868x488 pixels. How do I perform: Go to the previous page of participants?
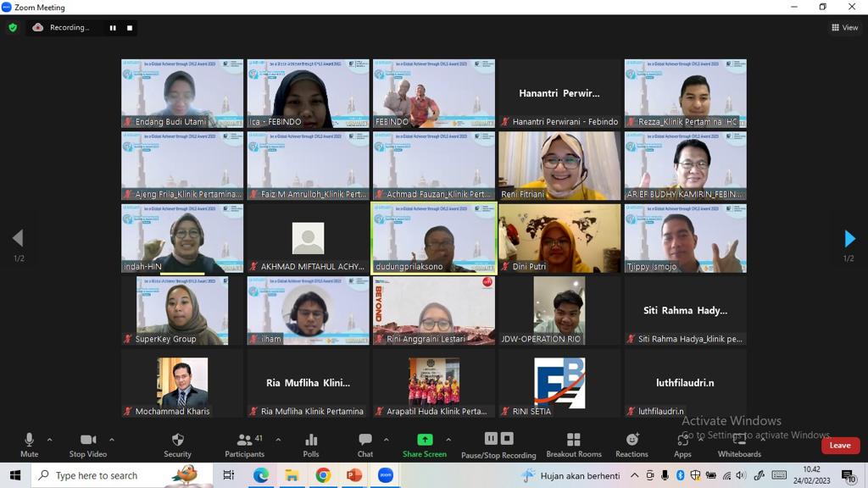[x=18, y=238]
